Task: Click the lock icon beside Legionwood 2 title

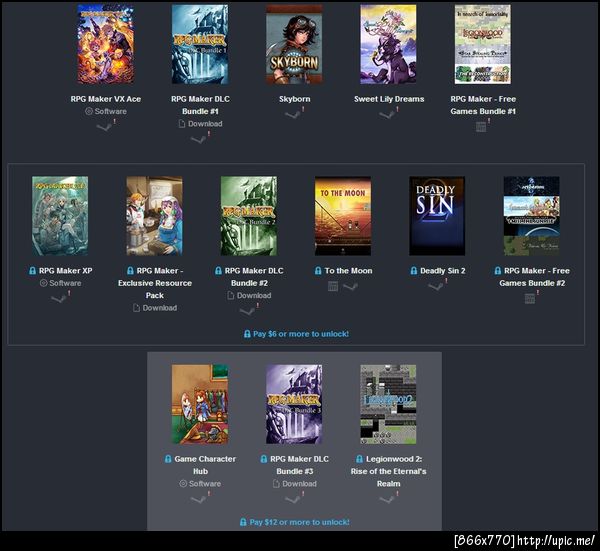Action: pos(359,458)
